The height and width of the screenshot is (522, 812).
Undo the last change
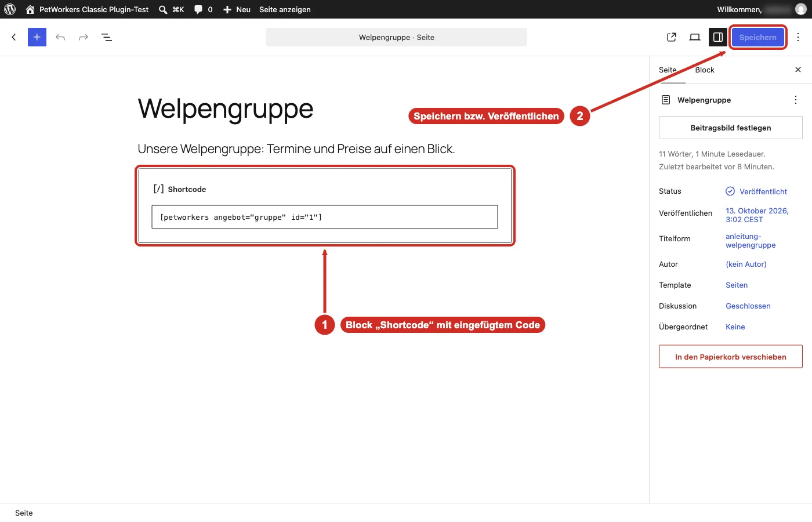tap(60, 37)
